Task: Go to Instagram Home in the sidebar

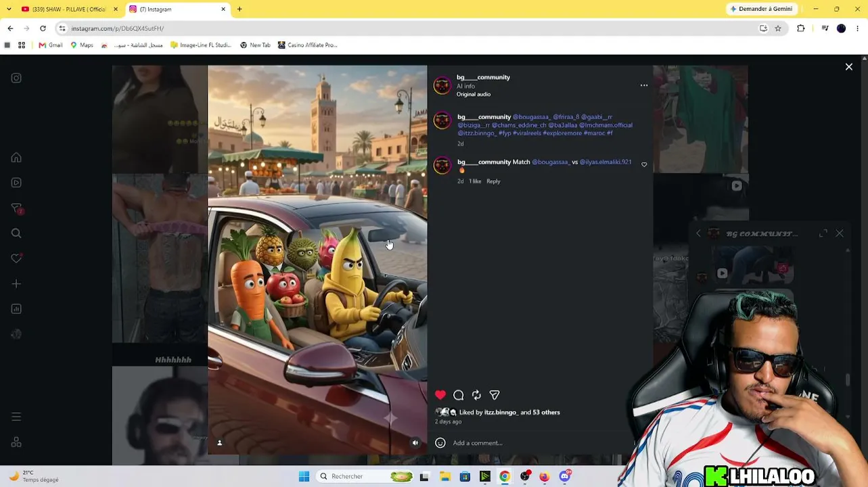Action: [x=16, y=158]
